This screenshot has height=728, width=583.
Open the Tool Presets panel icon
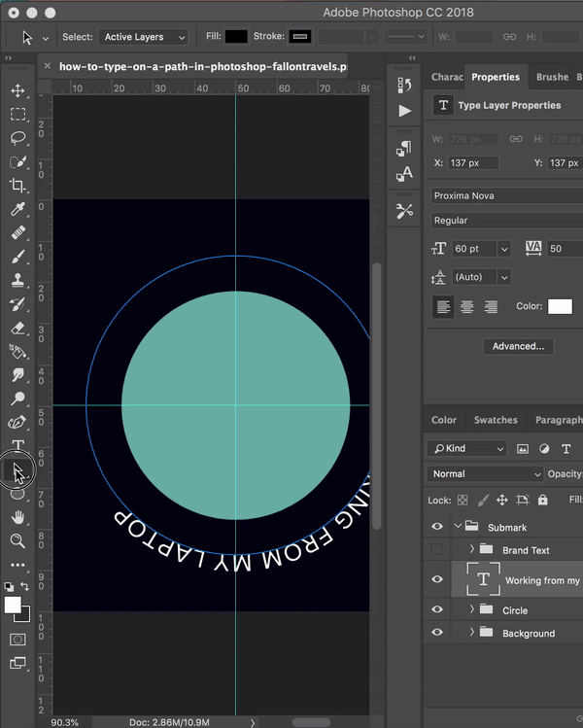click(404, 211)
